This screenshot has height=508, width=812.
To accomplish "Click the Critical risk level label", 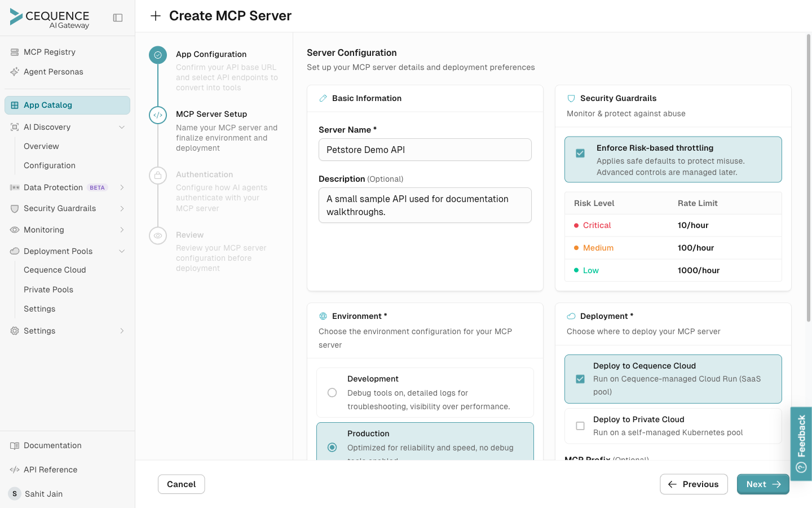I will [597, 225].
